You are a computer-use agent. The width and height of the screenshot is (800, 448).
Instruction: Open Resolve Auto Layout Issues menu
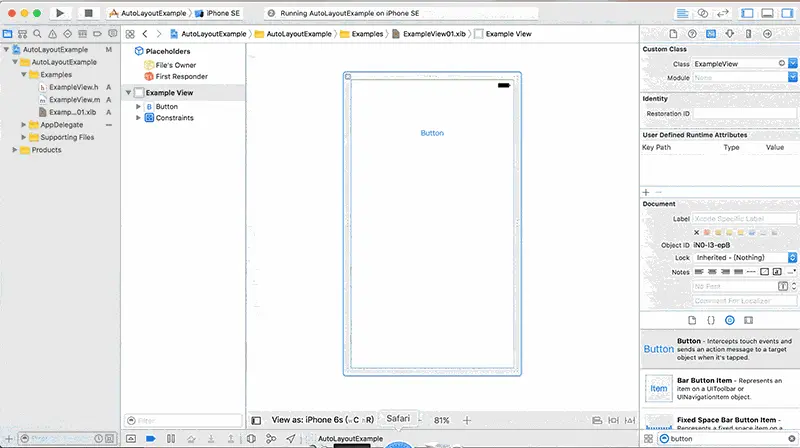630,420
